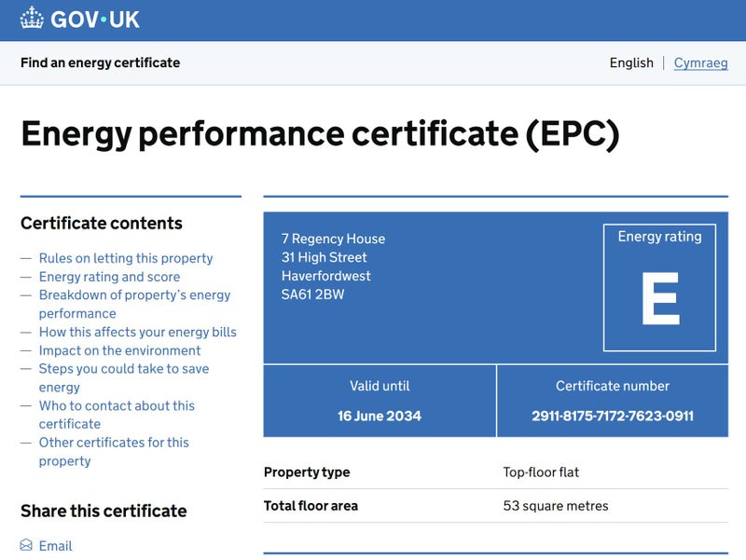Click the Energy performance certificate (EPC) heading

[320, 134]
